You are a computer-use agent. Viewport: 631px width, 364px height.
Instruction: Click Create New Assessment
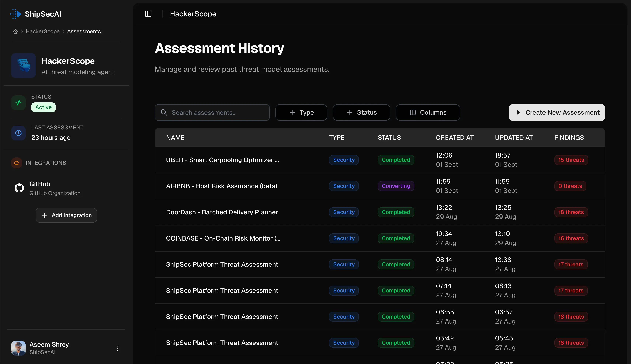click(557, 112)
